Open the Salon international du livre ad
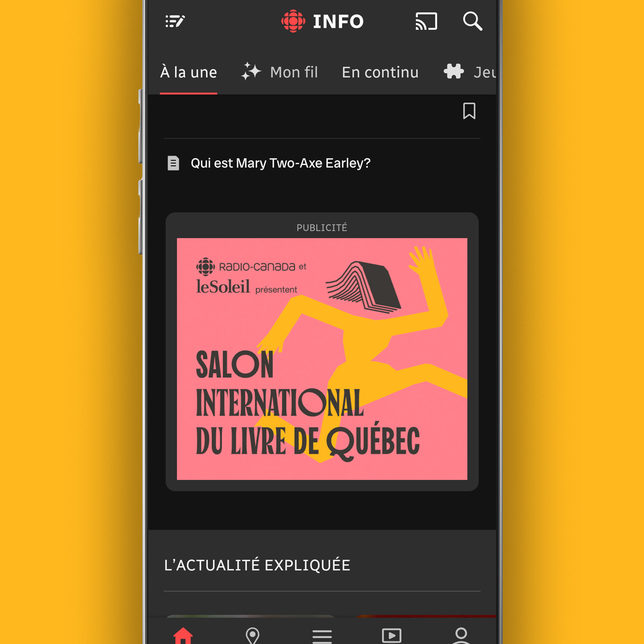Screen dimensions: 644x644 [x=322, y=359]
